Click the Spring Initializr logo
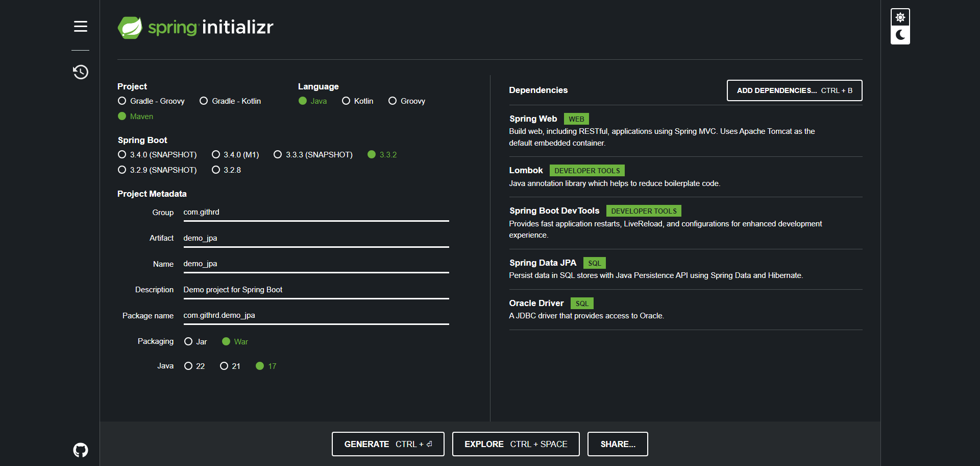The width and height of the screenshot is (980, 466). pyautogui.click(x=195, y=27)
